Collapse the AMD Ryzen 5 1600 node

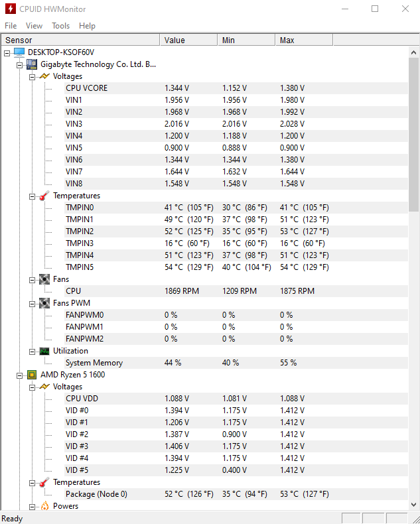[19, 375]
